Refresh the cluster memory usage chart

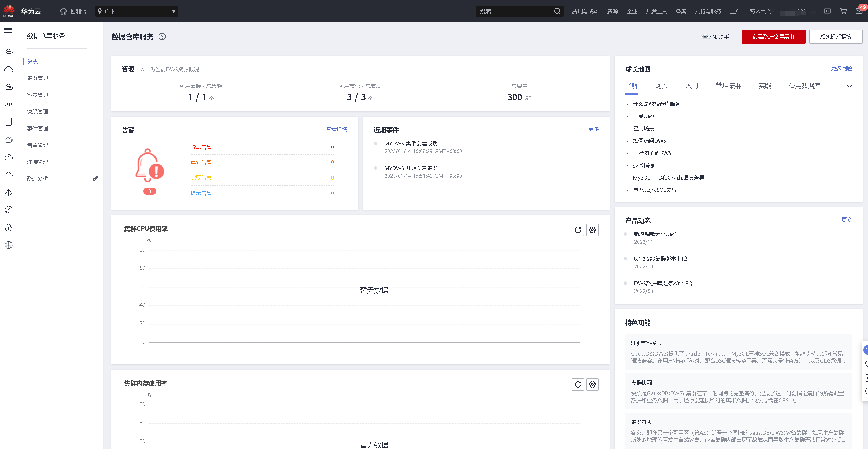[x=578, y=385]
